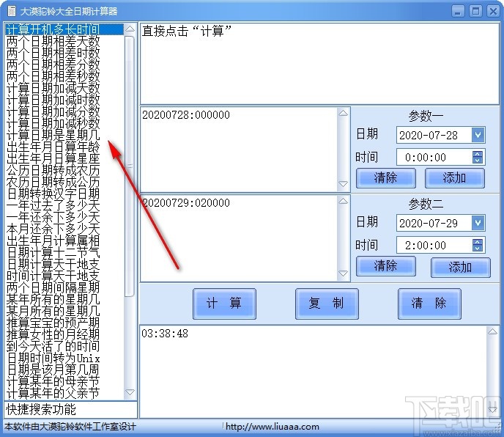The width and height of the screenshot is (504, 437).
Task: Choose 某年所有的星期几 item
Action: coord(64,300)
